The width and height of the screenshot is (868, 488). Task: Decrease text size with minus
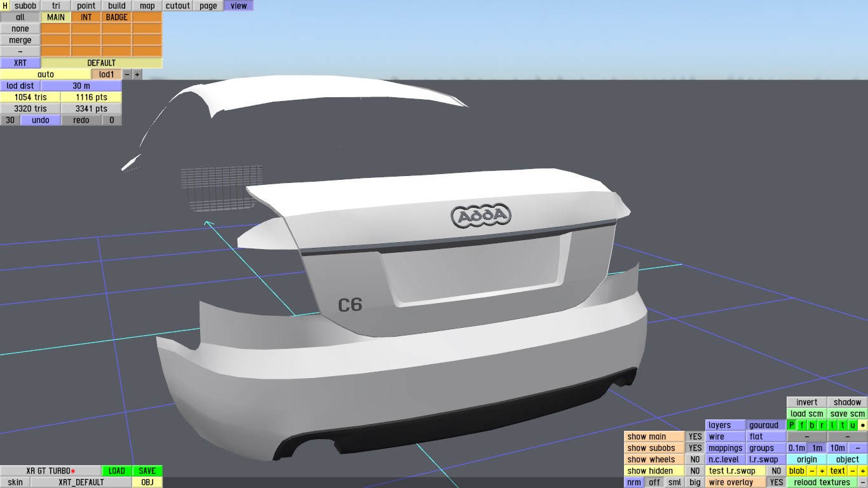pos(853,471)
